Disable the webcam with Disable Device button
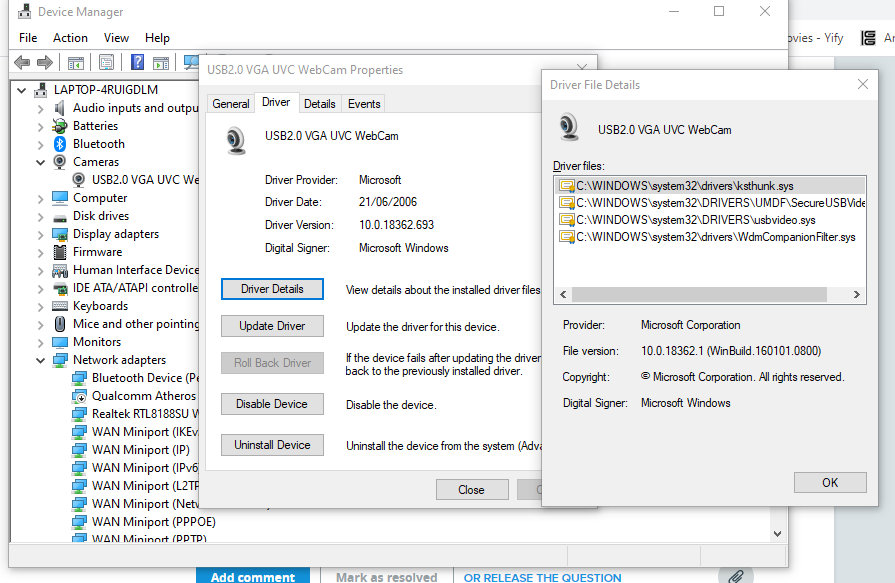 tap(272, 403)
